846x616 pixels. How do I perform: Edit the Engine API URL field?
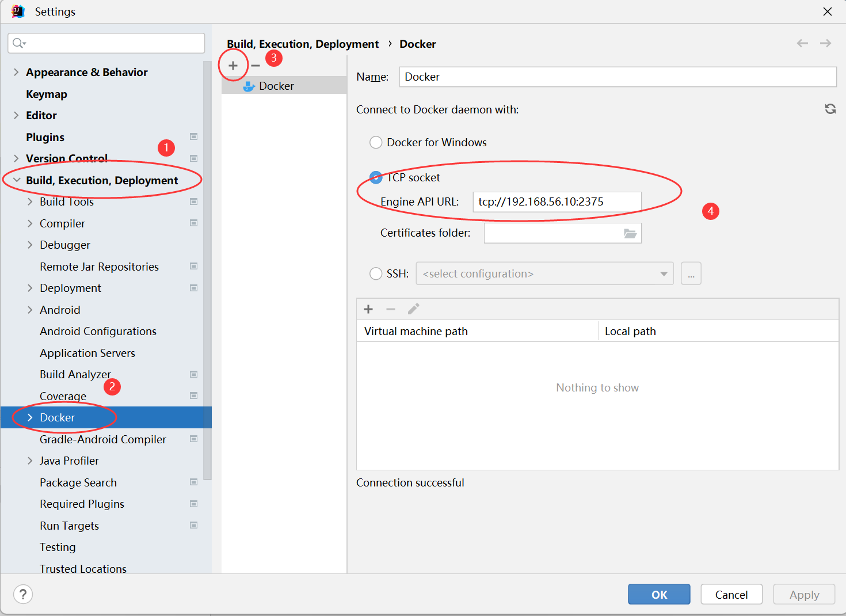(x=557, y=201)
